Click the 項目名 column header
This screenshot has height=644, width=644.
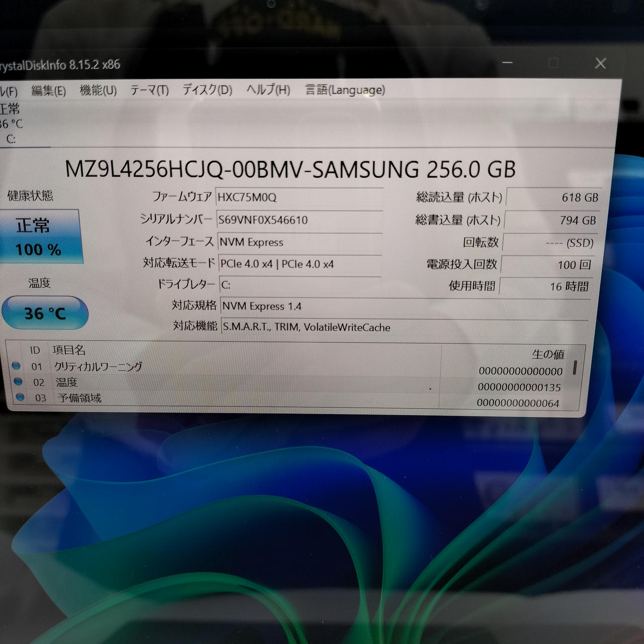(69, 350)
